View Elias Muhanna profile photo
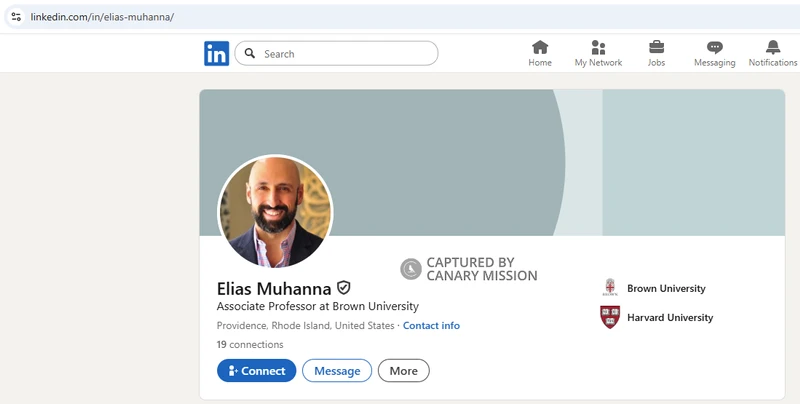 tap(276, 211)
